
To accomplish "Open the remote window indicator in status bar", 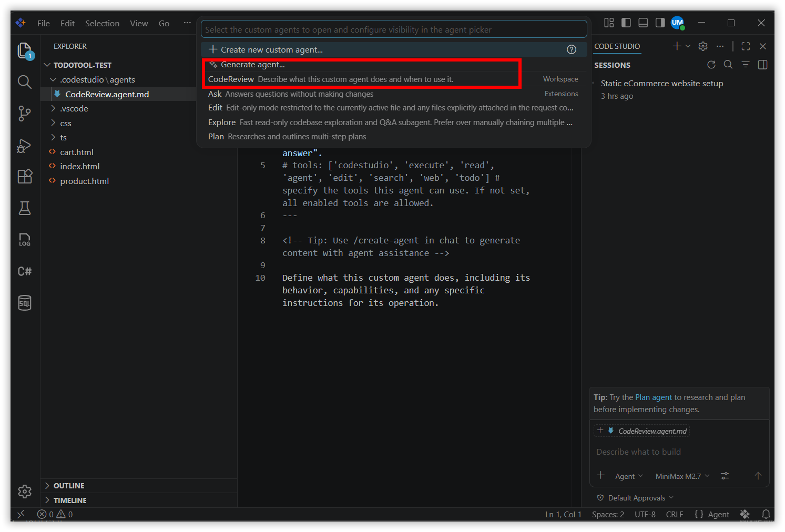I will tap(21, 514).
